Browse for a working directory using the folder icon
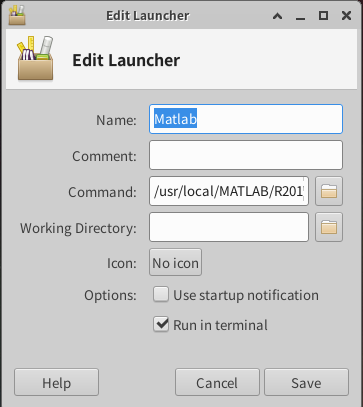 tap(329, 227)
